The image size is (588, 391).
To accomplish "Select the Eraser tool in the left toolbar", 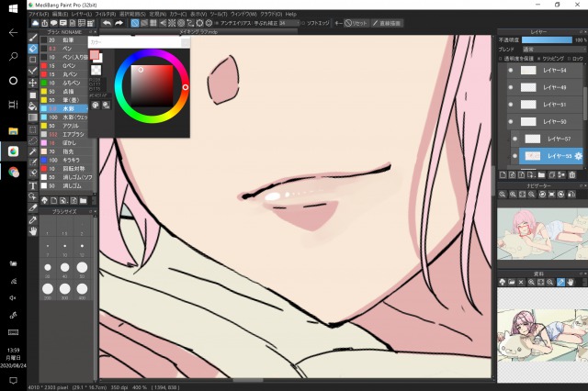I will tap(33, 49).
